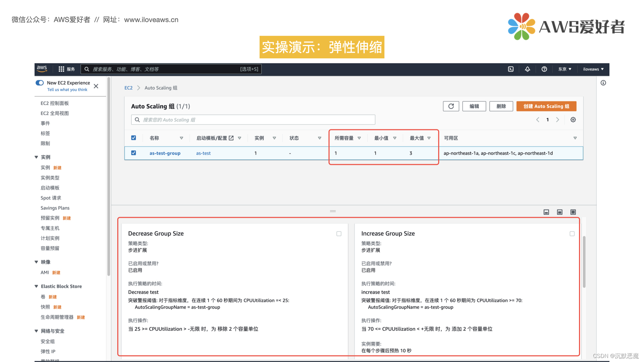This screenshot has width=644, height=362.
Task: Open EC2 全局视图 in sidebar
Action: pos(55,113)
